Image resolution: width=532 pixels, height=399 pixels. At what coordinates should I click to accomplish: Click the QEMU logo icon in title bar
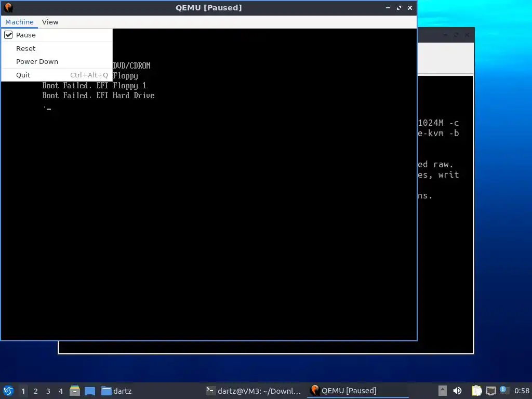(x=8, y=7)
